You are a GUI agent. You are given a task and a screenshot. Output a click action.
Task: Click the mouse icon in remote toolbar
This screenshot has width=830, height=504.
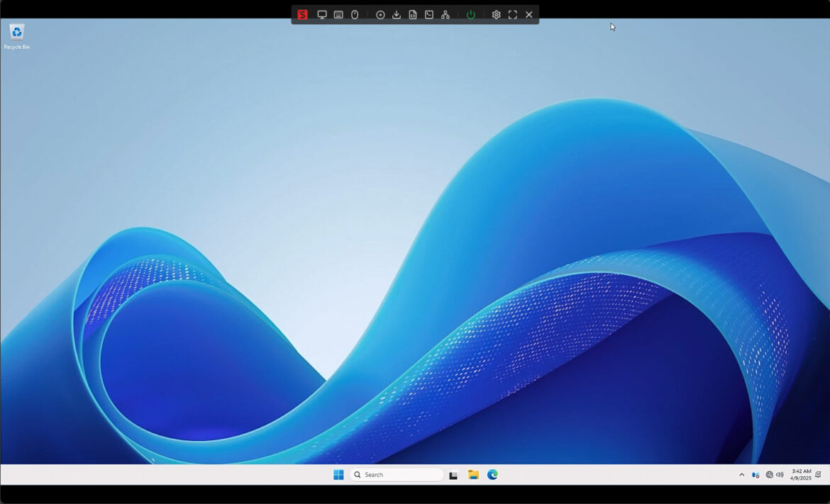click(355, 15)
